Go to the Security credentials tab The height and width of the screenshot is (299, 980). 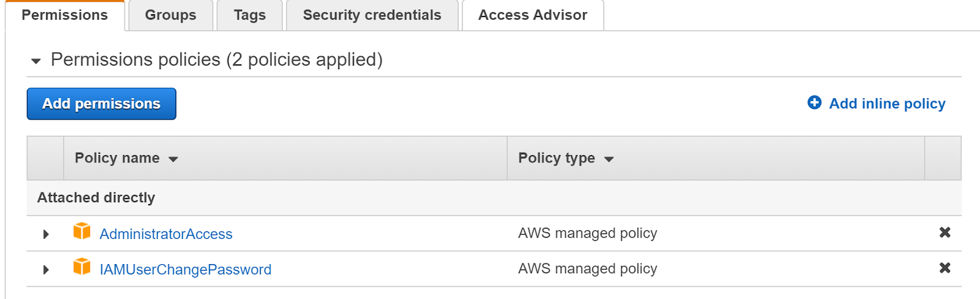click(x=372, y=15)
